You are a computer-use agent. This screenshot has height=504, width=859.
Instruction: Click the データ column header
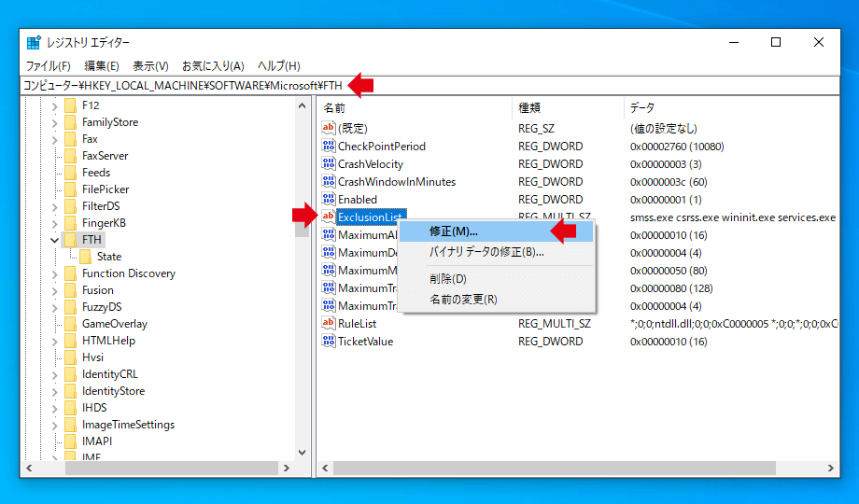pyautogui.click(x=732, y=108)
